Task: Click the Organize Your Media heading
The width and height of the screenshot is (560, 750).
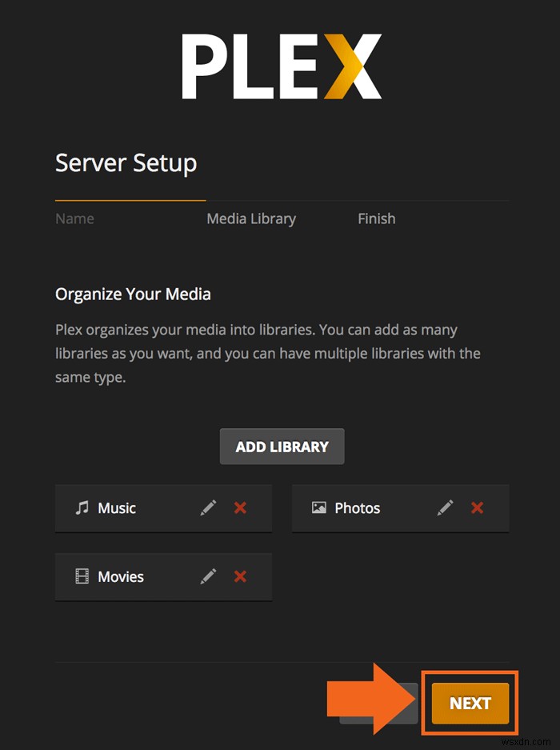Action: coord(133,295)
